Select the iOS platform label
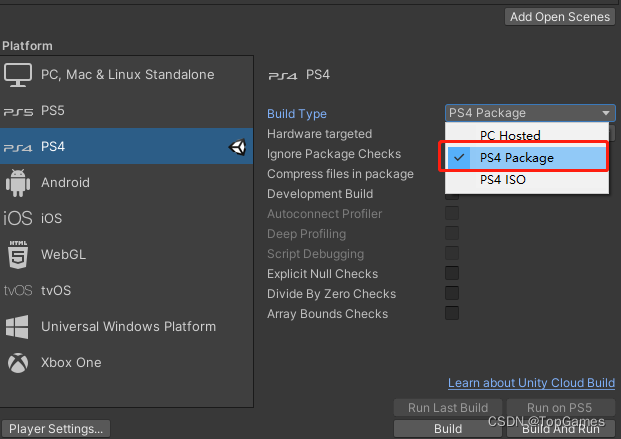 coord(51,218)
